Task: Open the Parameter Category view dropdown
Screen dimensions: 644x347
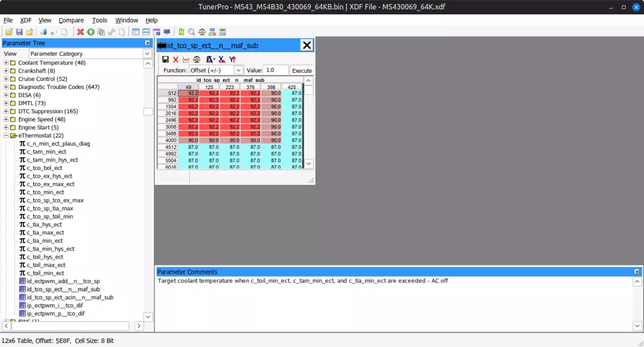Action: pyautogui.click(x=148, y=54)
